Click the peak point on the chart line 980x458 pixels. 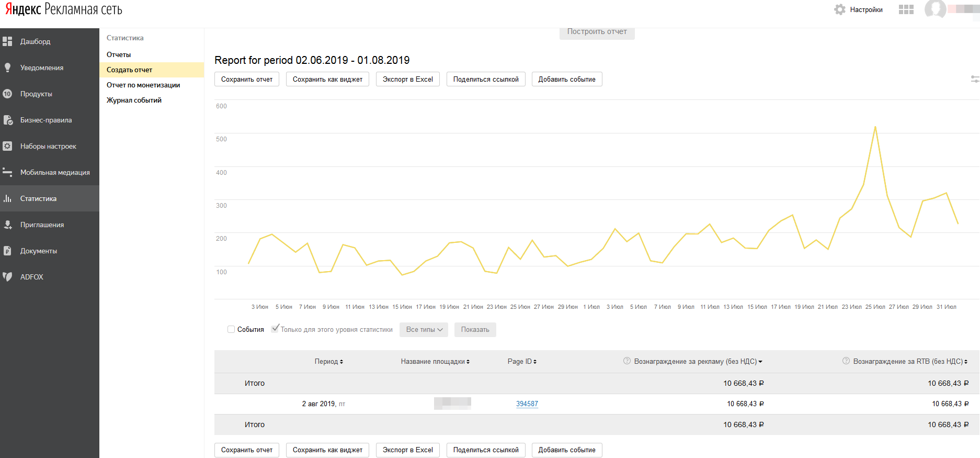(875, 127)
